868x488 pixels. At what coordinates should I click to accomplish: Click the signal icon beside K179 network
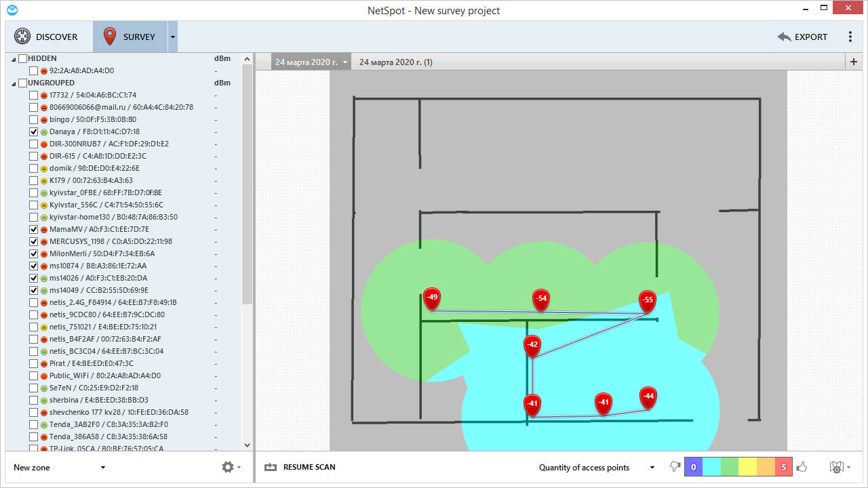[x=44, y=180]
